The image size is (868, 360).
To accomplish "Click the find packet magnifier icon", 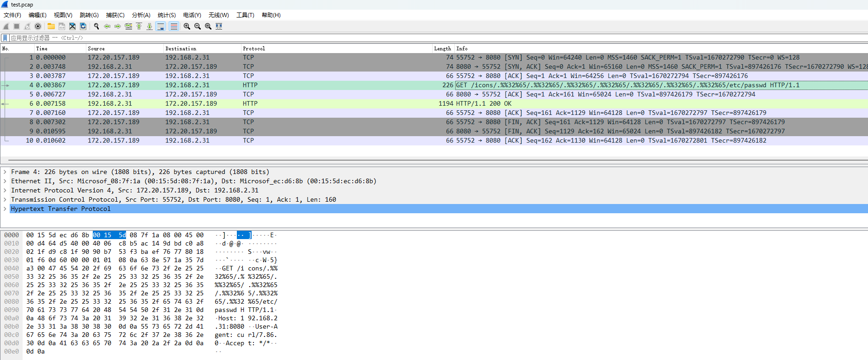I will [x=96, y=26].
